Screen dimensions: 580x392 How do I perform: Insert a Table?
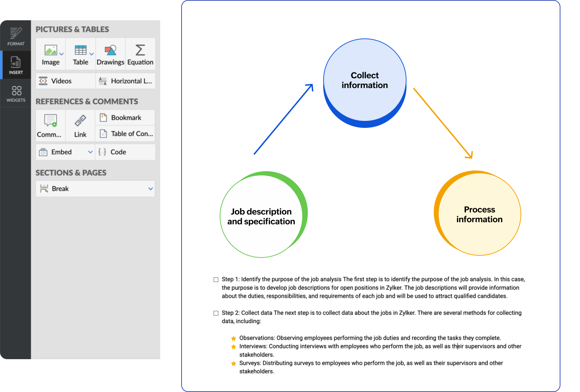pos(80,54)
